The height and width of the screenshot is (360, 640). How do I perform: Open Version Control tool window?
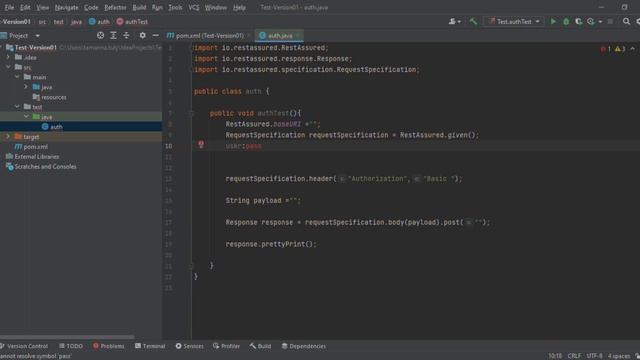[24, 346]
